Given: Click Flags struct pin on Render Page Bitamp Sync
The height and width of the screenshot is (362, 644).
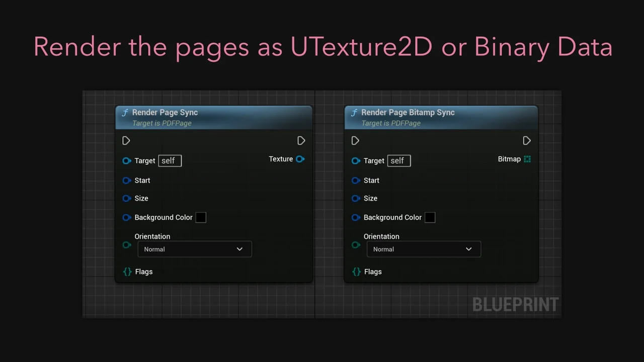Looking at the screenshot, I should 356,271.
